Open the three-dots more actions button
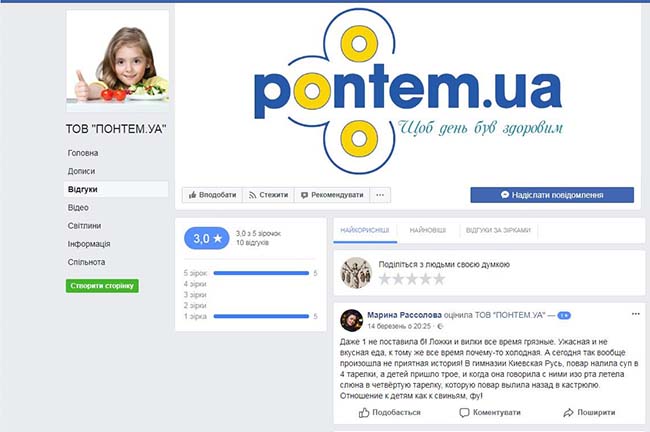650x432 pixels. [380, 195]
